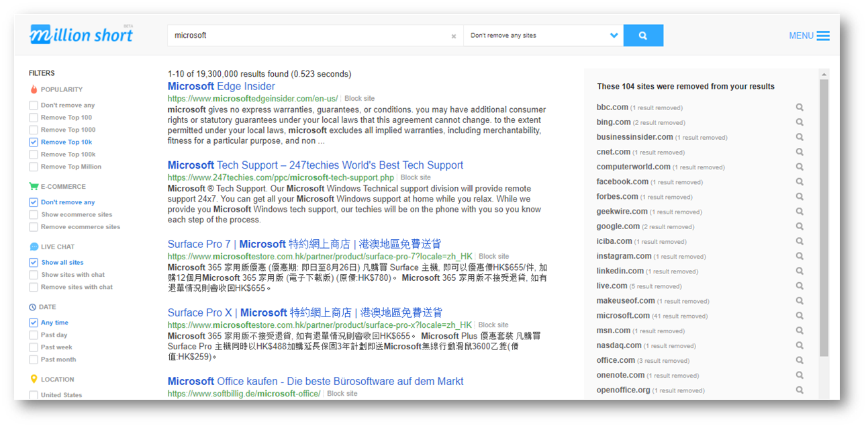Open the MENU hamburger icon

click(x=823, y=36)
